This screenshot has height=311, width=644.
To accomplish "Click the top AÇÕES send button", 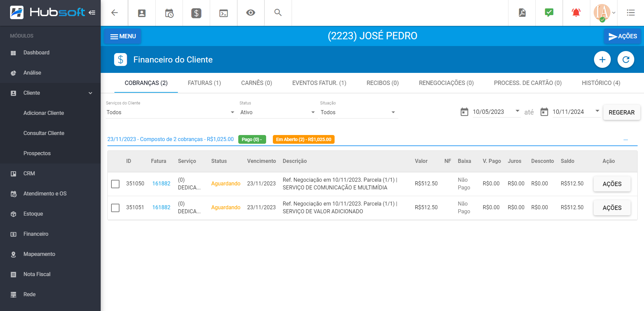I will pyautogui.click(x=623, y=36).
